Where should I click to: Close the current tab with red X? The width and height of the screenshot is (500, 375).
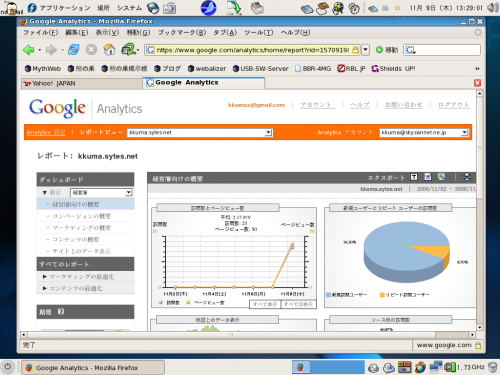pyautogui.click(x=477, y=83)
